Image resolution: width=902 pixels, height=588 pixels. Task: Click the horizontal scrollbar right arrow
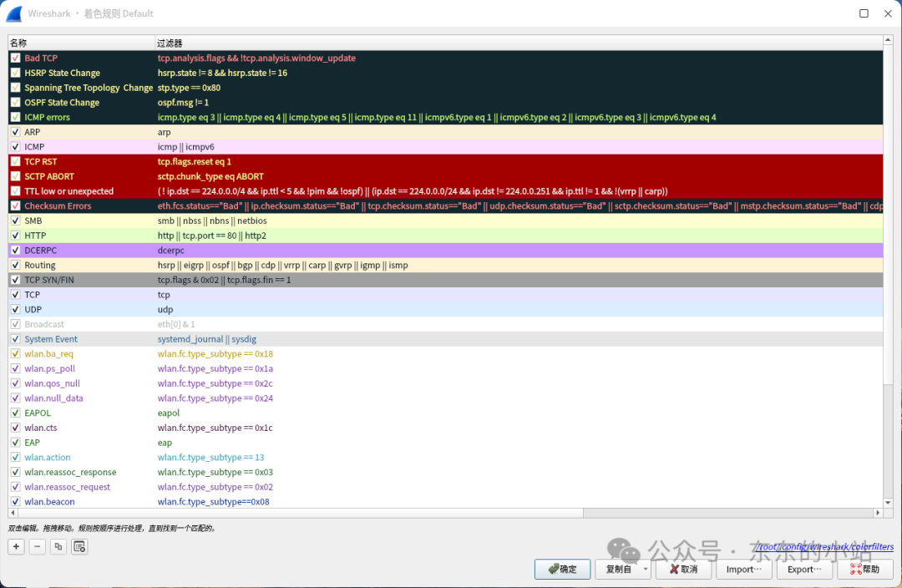878,513
